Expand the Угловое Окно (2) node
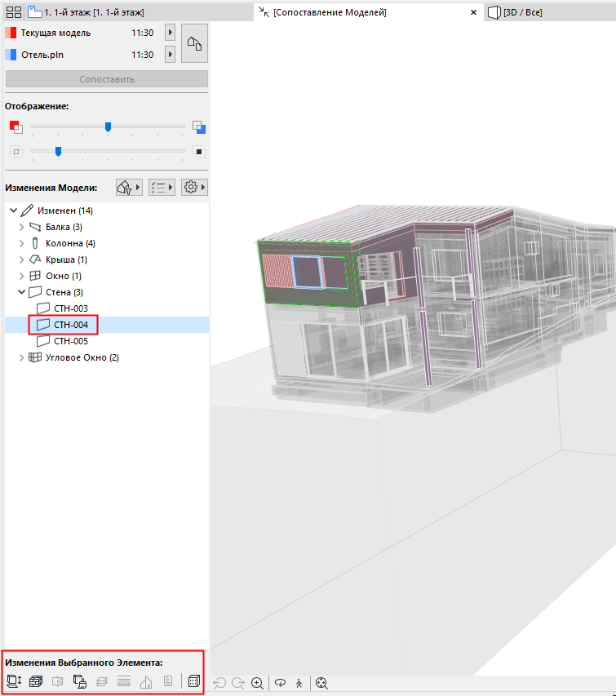Viewport: 616px width, 696px height. click(21, 357)
